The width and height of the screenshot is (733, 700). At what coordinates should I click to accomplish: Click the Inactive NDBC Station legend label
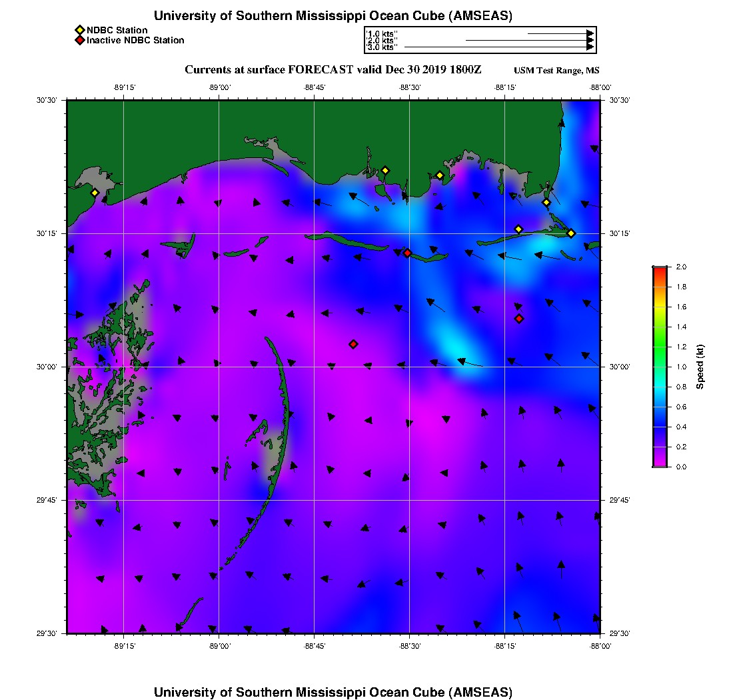click(x=135, y=40)
